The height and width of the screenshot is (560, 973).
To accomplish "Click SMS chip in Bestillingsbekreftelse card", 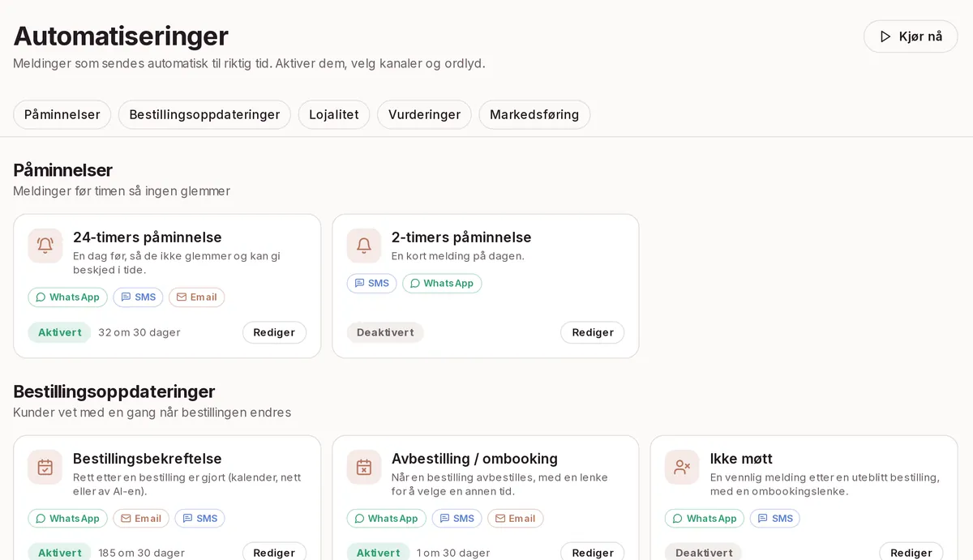I will click(x=200, y=519).
